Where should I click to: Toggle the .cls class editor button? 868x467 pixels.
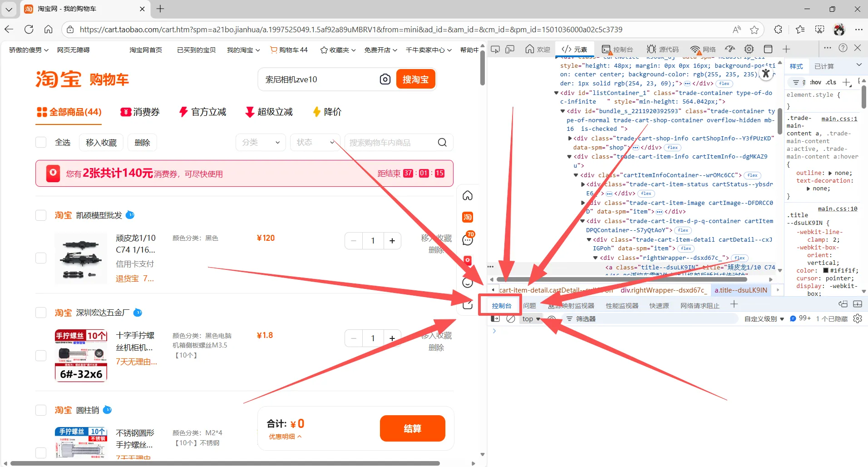pos(831,82)
